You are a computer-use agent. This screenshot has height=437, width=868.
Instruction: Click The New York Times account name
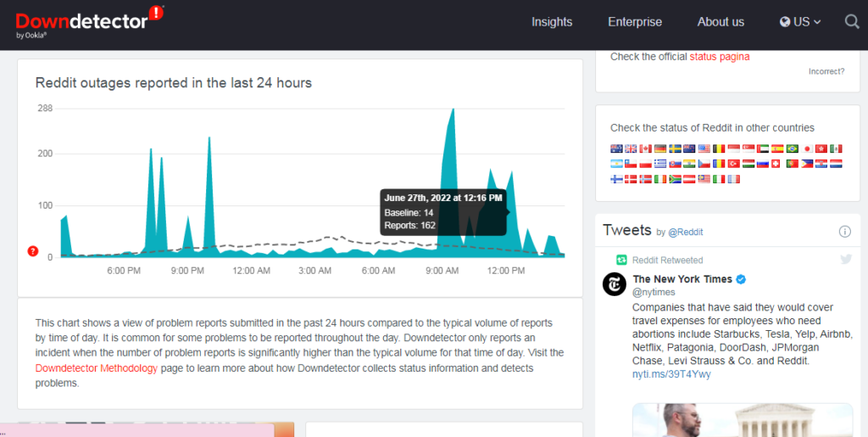682,279
